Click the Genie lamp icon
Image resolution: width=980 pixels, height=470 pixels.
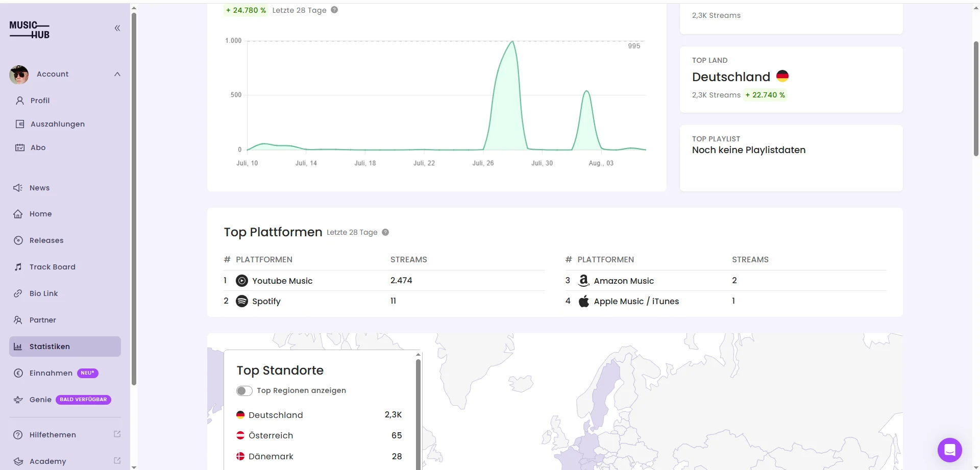18,400
